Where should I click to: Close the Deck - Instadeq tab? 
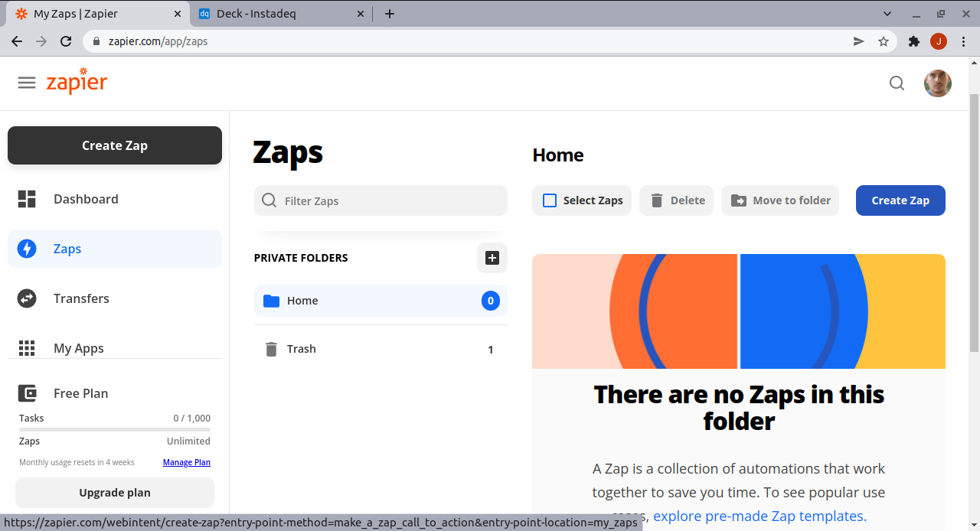[x=361, y=14]
